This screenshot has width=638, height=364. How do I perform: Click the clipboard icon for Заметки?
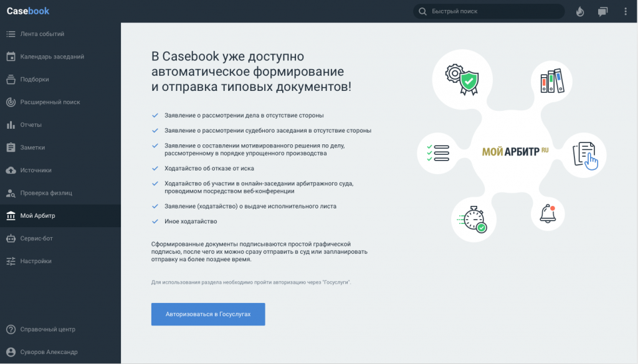click(x=11, y=147)
